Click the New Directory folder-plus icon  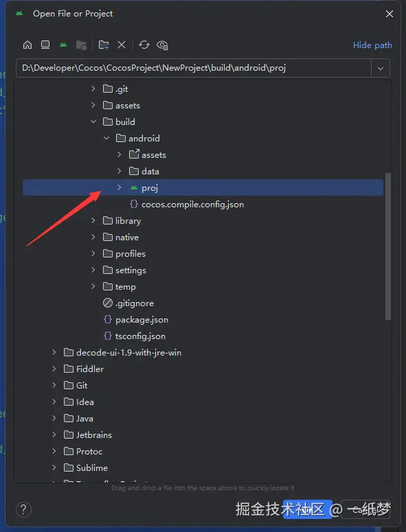coord(104,45)
